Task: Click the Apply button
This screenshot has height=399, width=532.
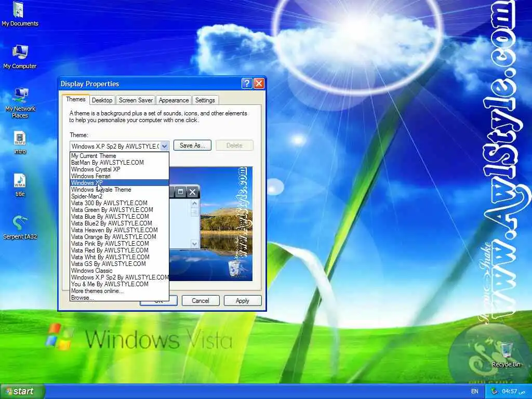Action: (243, 301)
